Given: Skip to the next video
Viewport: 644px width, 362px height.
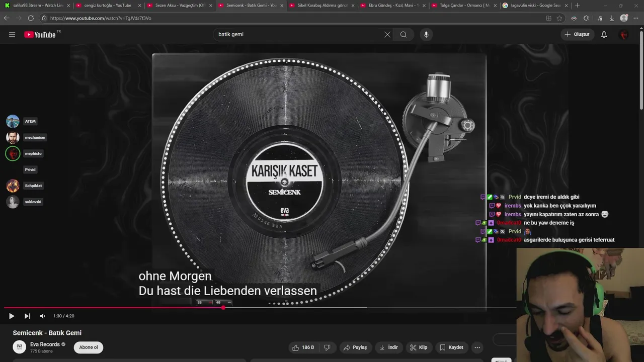Looking at the screenshot, I should click(x=27, y=316).
